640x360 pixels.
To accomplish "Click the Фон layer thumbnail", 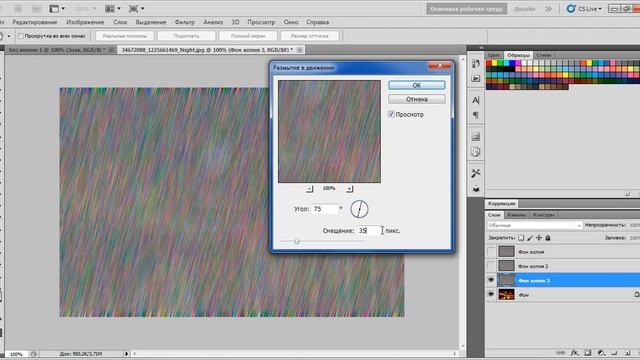I will point(506,294).
